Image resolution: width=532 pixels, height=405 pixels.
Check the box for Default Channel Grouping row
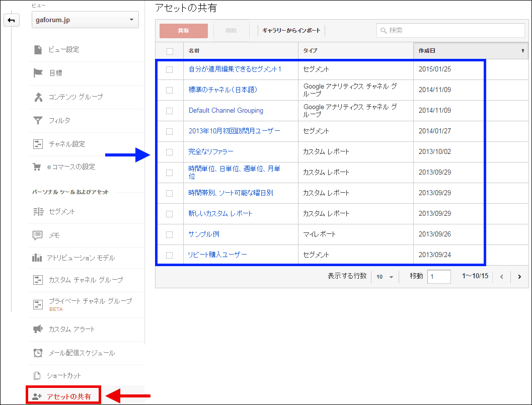click(x=170, y=111)
